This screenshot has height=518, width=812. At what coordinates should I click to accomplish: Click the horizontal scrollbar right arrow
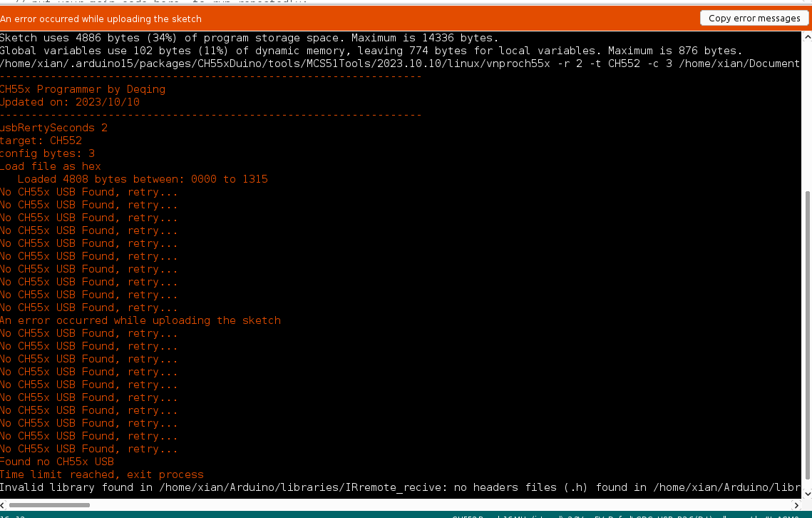point(796,505)
